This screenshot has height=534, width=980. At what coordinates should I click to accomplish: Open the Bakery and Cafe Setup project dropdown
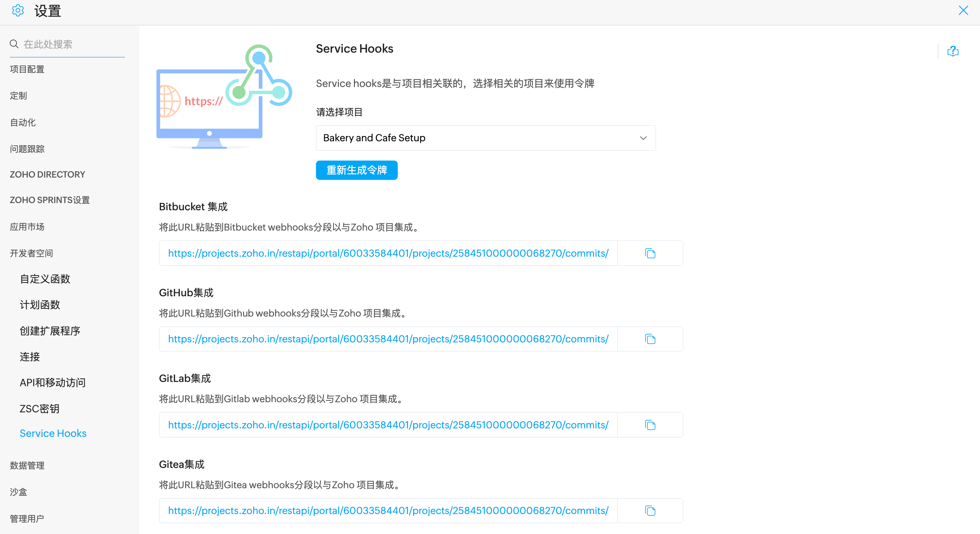point(485,138)
